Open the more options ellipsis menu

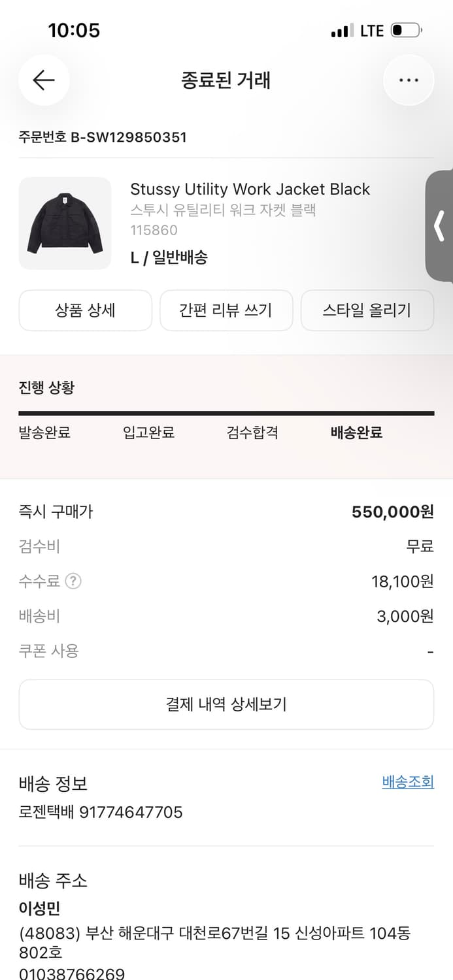click(409, 80)
